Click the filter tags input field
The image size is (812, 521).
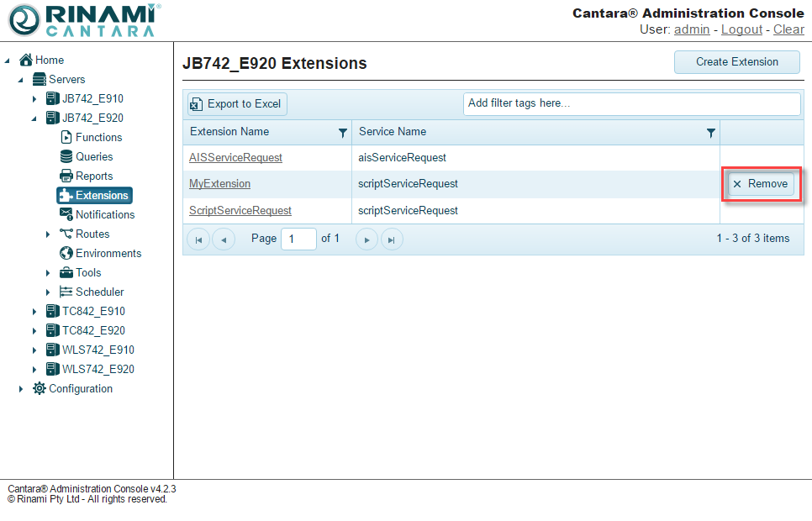click(x=631, y=104)
